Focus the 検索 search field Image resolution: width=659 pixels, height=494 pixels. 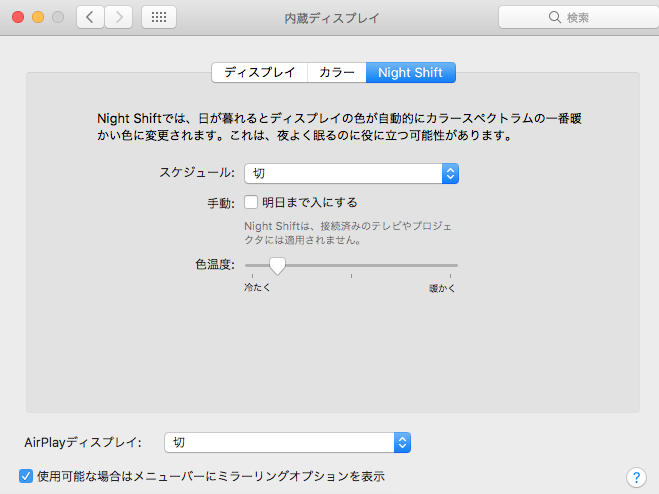(x=578, y=17)
